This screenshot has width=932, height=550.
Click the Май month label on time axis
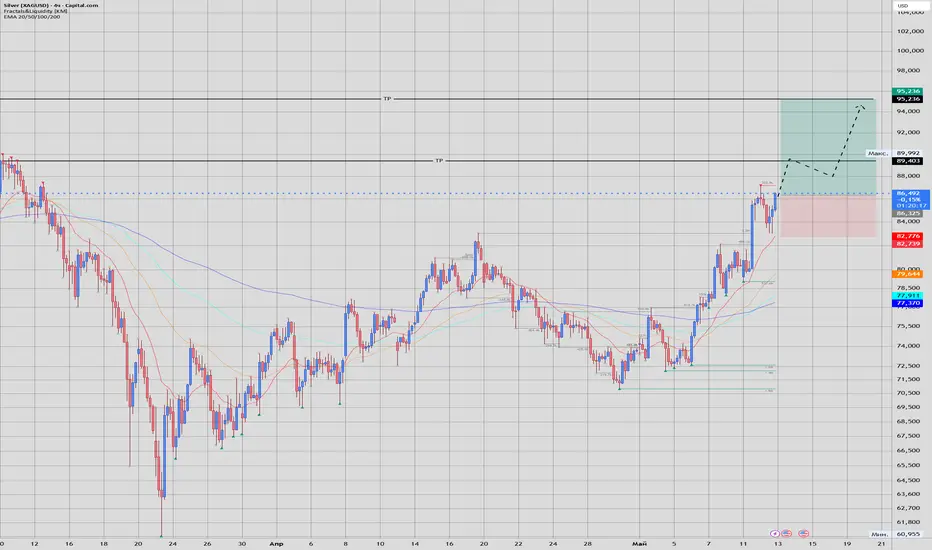tap(639, 543)
